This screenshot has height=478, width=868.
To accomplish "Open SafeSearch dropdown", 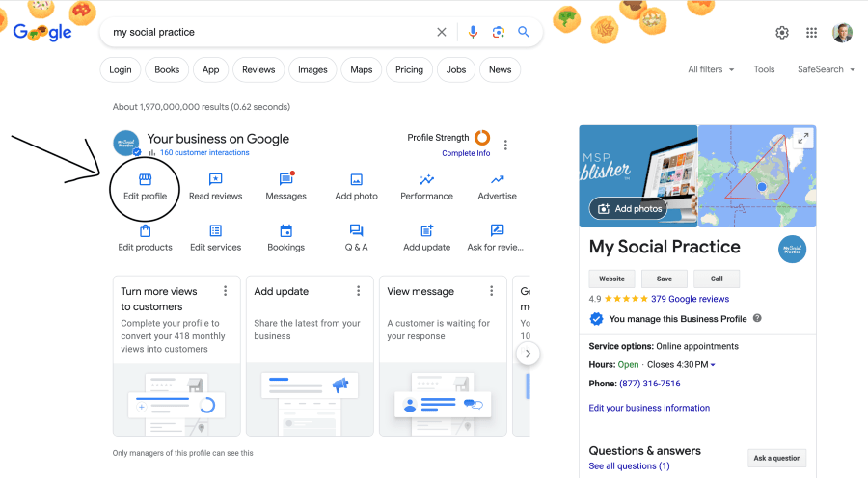I will tap(826, 69).
